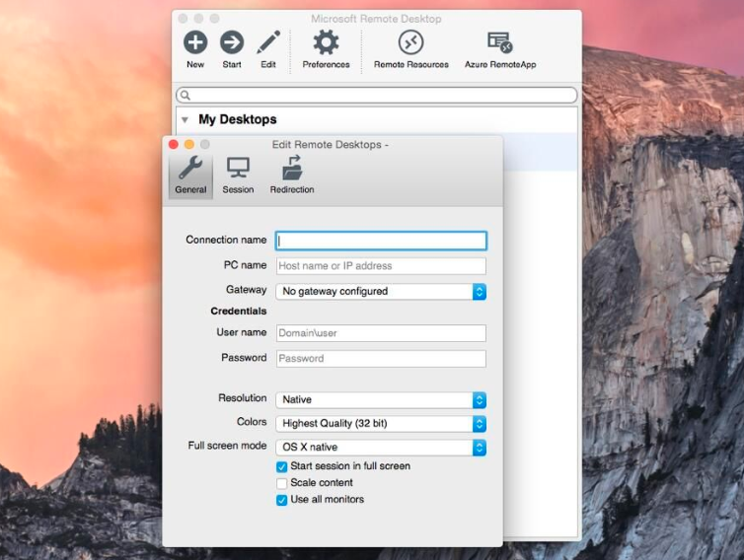This screenshot has height=560, width=744.
Task: Click the My Desktops heading text
Action: pos(237,119)
